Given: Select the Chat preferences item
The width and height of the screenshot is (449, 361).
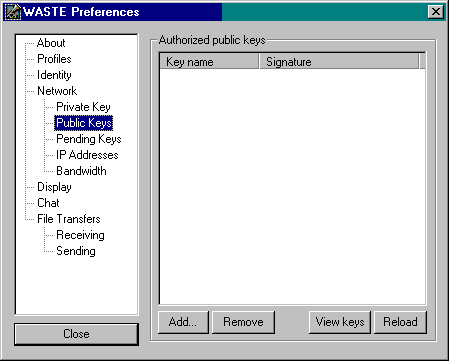Looking at the screenshot, I should tap(48, 203).
